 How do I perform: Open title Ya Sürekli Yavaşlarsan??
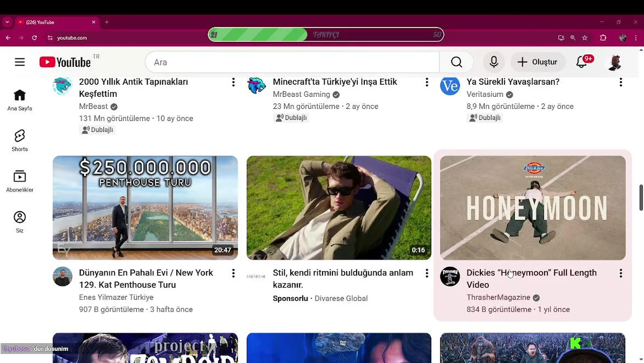pyautogui.click(x=513, y=82)
